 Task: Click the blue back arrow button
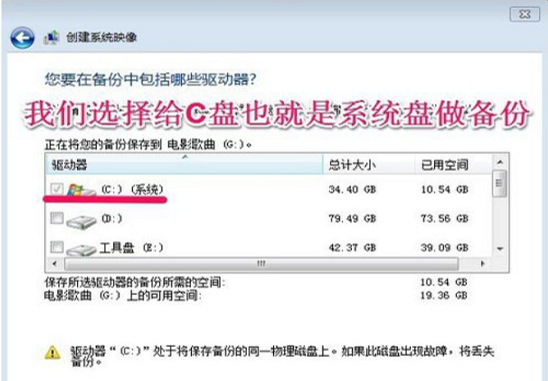click(22, 38)
